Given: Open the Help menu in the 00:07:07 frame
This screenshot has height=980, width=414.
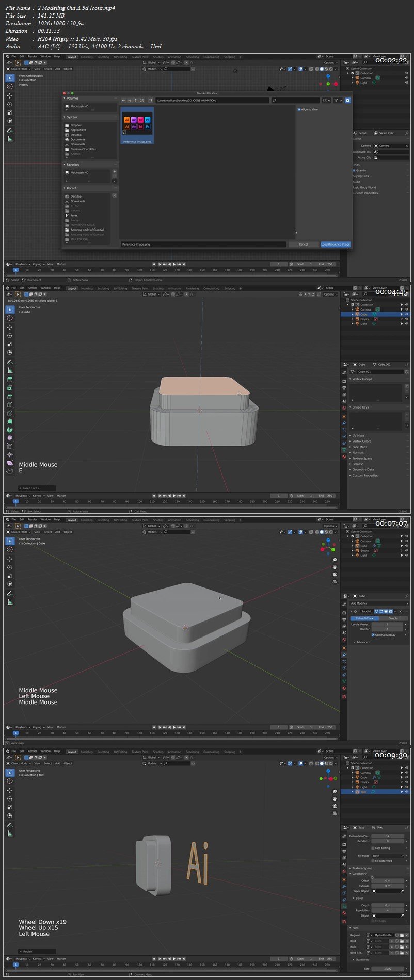Looking at the screenshot, I should [x=57, y=519].
